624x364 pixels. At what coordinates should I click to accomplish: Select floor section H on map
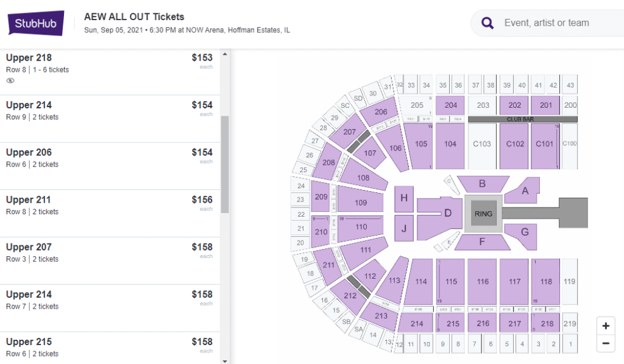(x=404, y=198)
